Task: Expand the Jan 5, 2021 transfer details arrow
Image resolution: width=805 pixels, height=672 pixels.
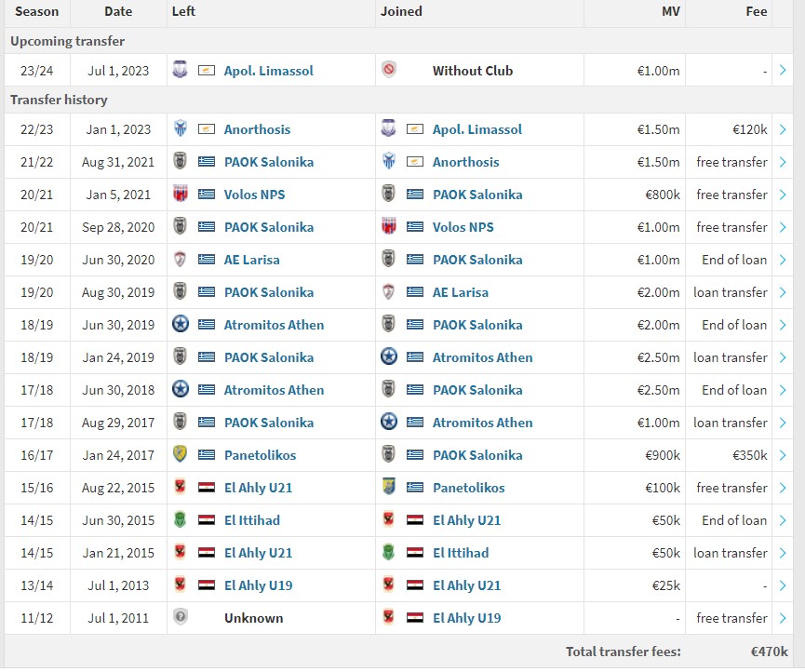Action: point(783,195)
